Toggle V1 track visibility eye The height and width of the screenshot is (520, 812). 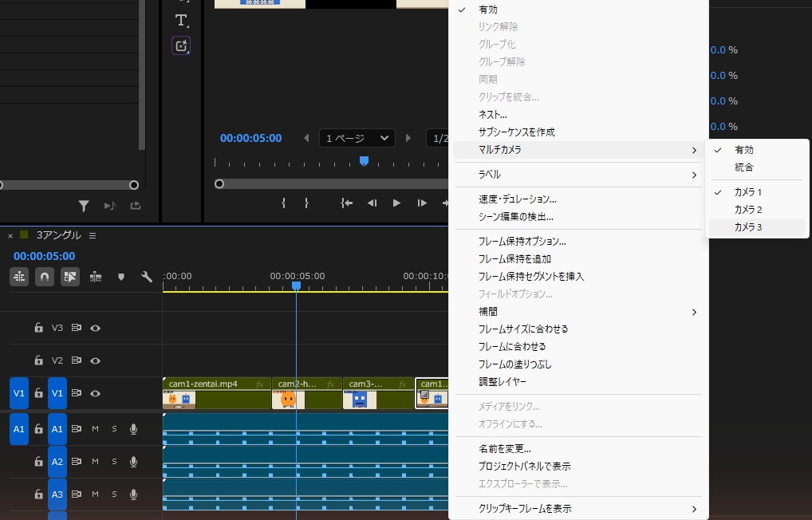[95, 393]
